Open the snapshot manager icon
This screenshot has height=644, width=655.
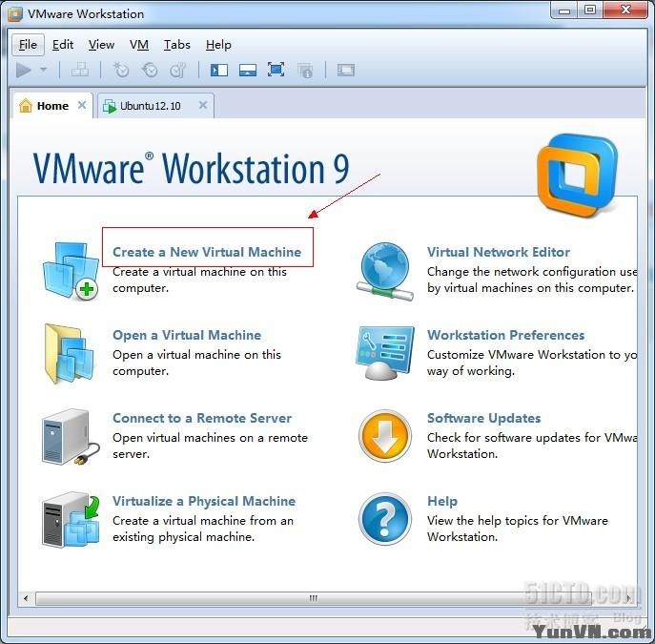tap(178, 70)
